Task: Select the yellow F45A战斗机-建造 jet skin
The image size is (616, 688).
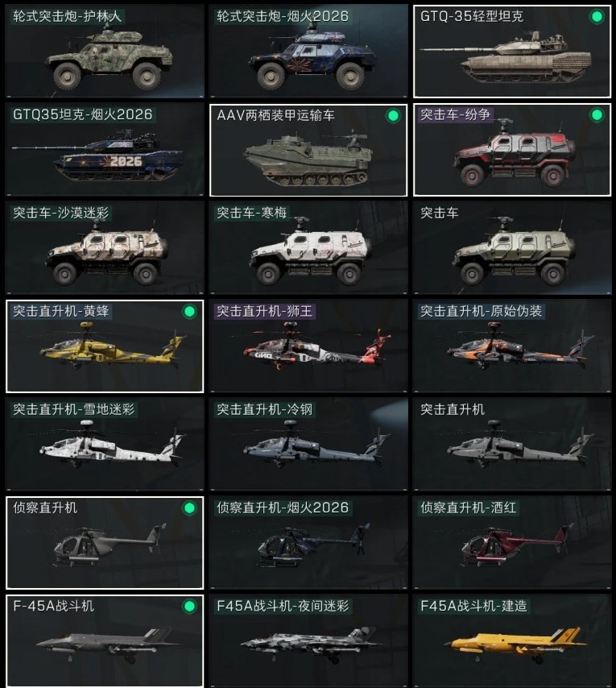Action: pyautogui.click(x=512, y=640)
